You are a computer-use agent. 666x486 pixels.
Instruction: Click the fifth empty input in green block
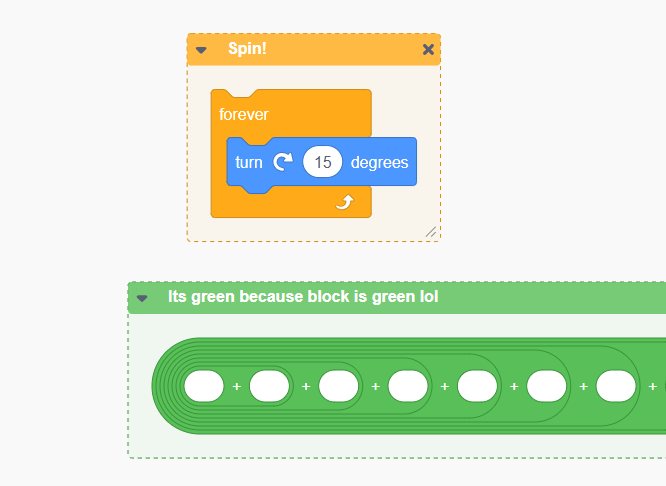click(478, 386)
